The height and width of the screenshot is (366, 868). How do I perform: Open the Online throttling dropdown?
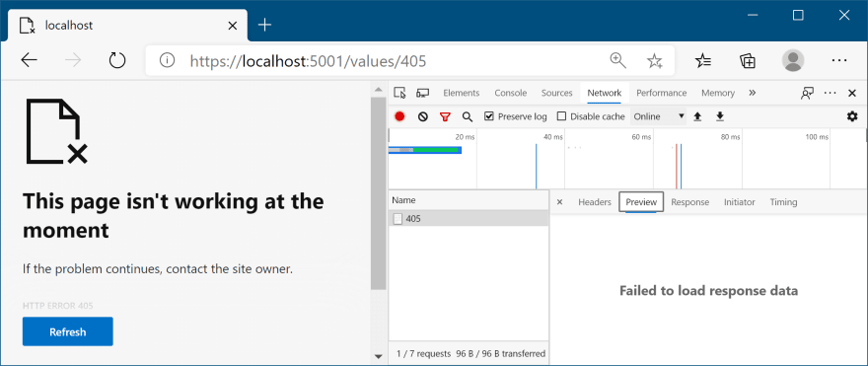coord(658,116)
